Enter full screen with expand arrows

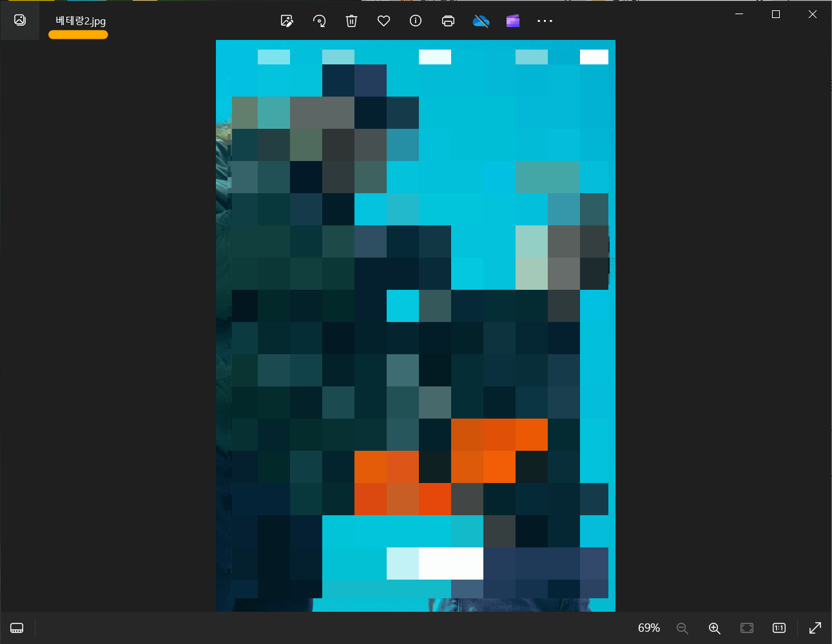[815, 628]
